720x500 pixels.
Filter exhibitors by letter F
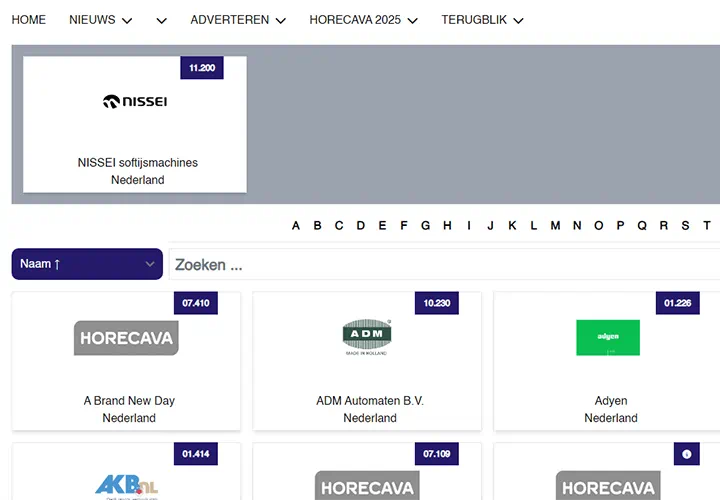click(x=404, y=225)
